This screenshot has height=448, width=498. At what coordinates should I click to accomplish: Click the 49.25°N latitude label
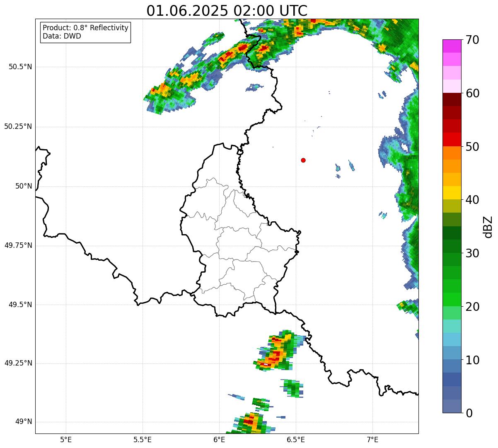click(18, 363)
